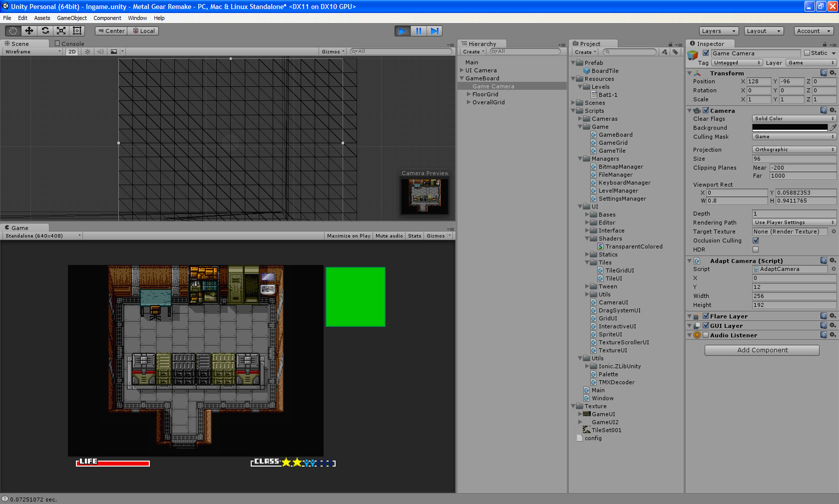Enable Static checkbox
Screen dimensions: 839x504
tap(807, 53)
